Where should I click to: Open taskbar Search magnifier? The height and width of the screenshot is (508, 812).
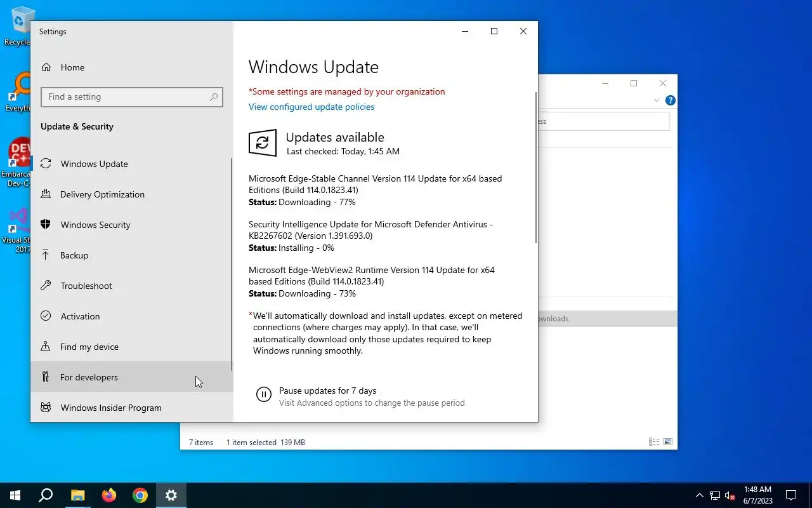pyautogui.click(x=46, y=495)
